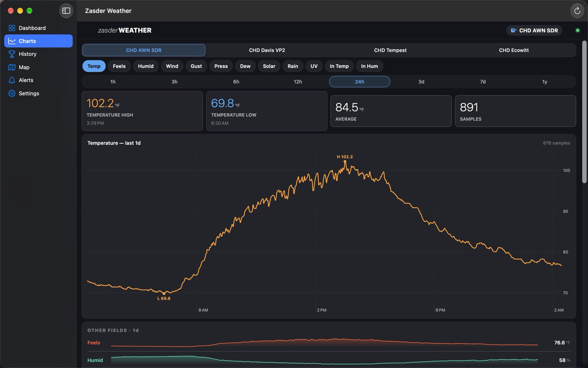Toggle the sidebar panel icon
588x368 pixels.
66,11
